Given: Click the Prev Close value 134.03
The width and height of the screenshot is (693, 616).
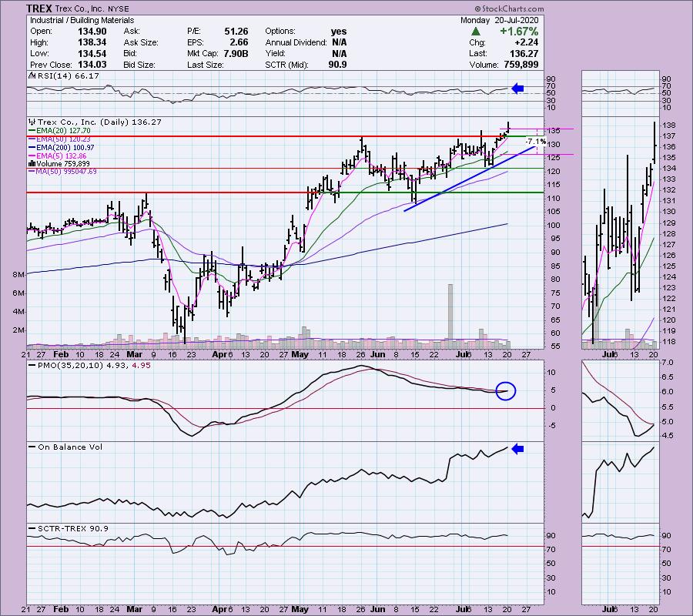Looking at the screenshot, I should tap(92, 65).
